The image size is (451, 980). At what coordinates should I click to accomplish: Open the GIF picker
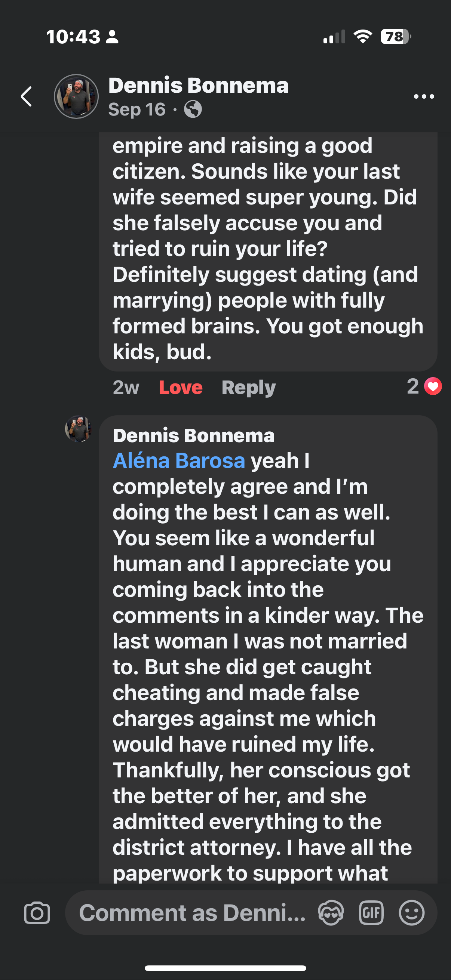click(x=371, y=913)
